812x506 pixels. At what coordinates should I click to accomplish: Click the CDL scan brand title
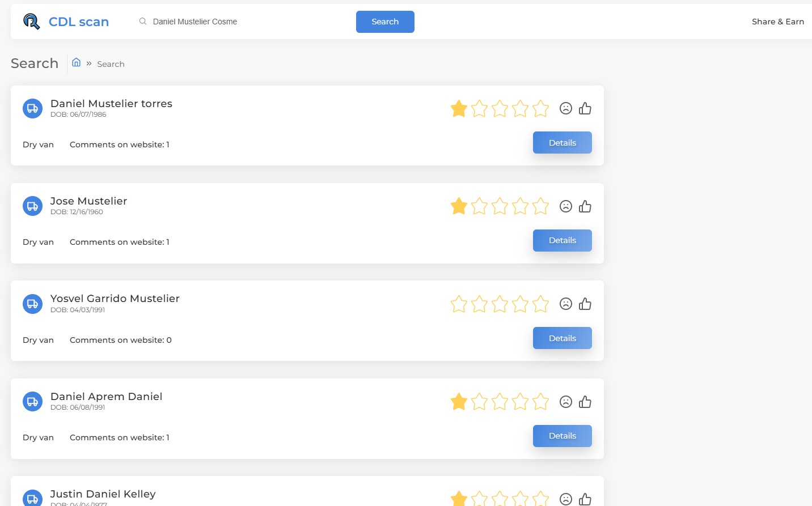(79, 22)
